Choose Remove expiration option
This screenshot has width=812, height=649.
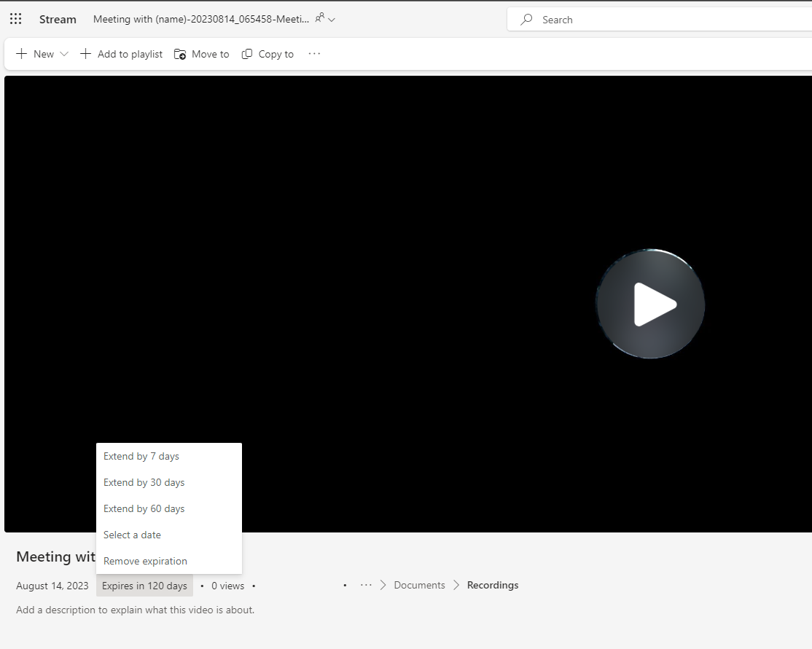(169, 561)
